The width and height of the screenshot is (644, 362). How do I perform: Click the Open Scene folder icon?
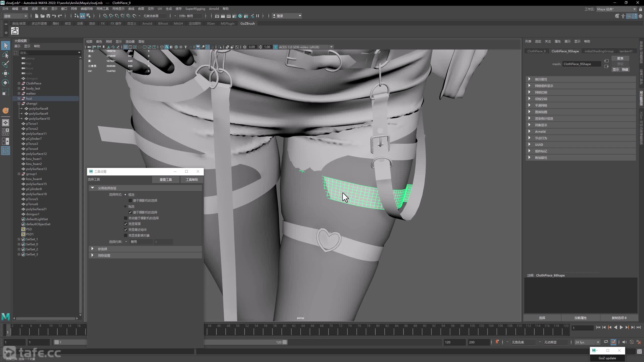[x=42, y=16]
